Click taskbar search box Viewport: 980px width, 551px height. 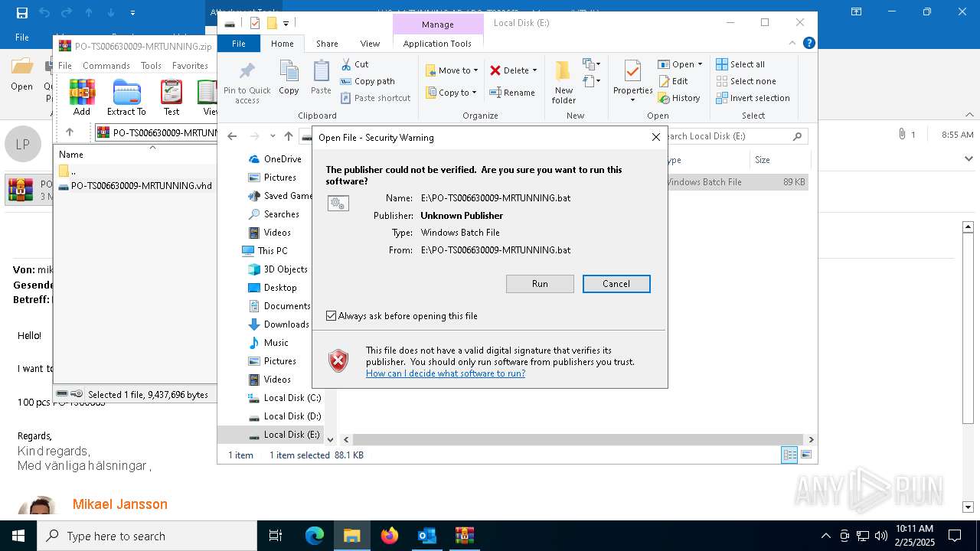pyautogui.click(x=147, y=536)
